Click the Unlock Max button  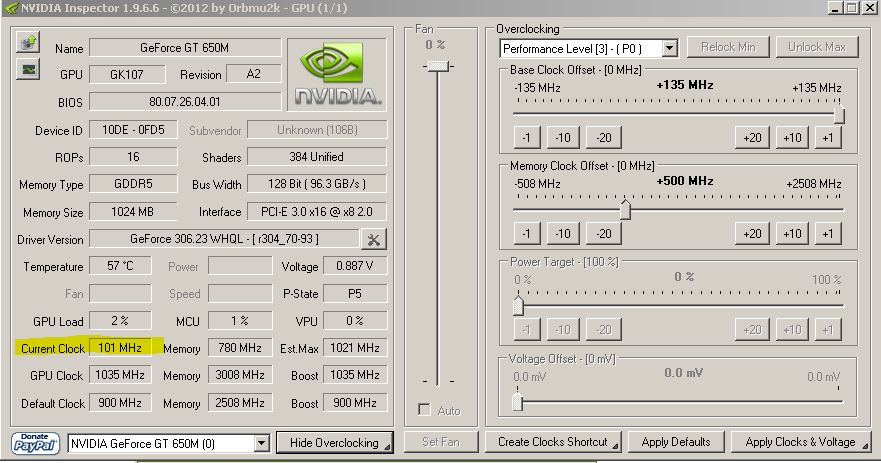pos(817,47)
